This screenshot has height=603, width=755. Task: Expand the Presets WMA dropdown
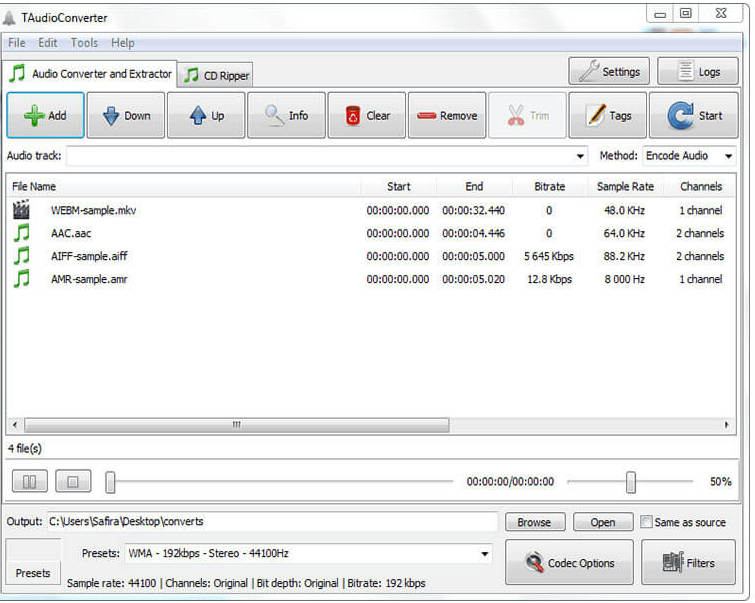[485, 554]
